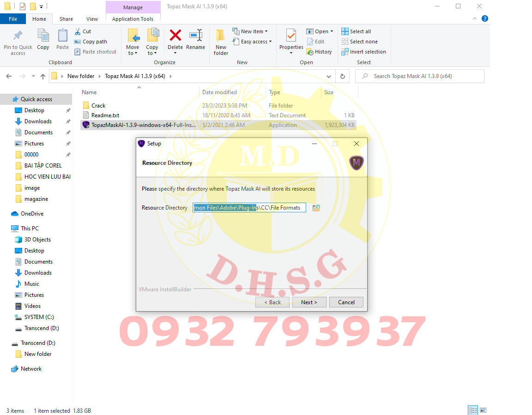This screenshot has width=532, height=415.
Task: Click Paste shortcut in the ribbon
Action: point(95,52)
